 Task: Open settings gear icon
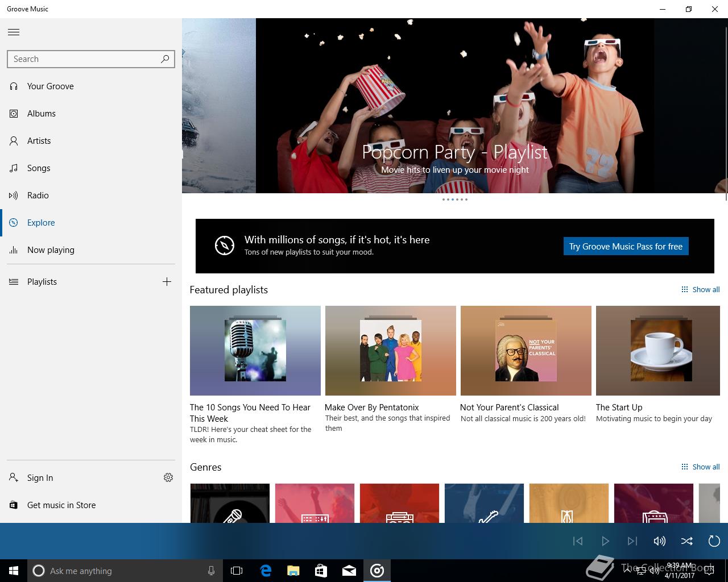click(168, 478)
